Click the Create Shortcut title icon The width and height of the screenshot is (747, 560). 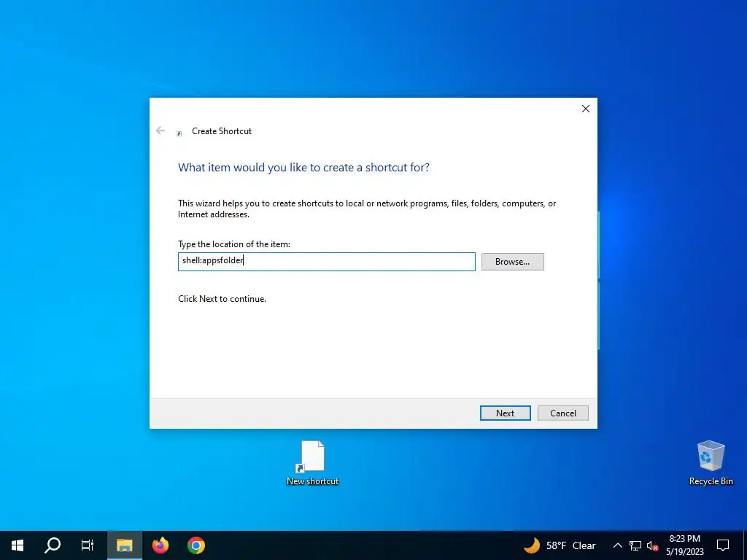coord(179,133)
